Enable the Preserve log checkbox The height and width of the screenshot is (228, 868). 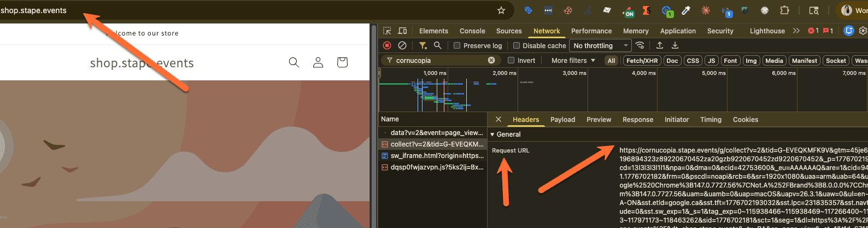pyautogui.click(x=457, y=46)
